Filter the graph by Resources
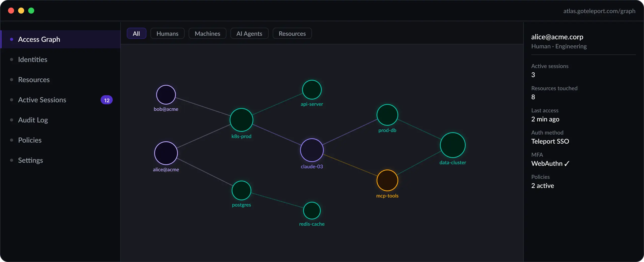Screen dimensions: 644x262 [292, 33]
